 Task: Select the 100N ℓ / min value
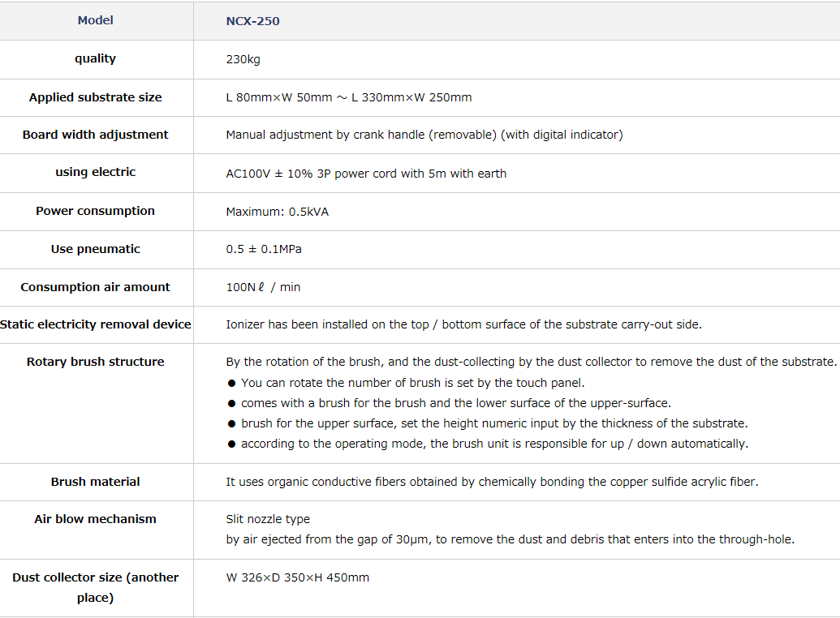click(263, 287)
